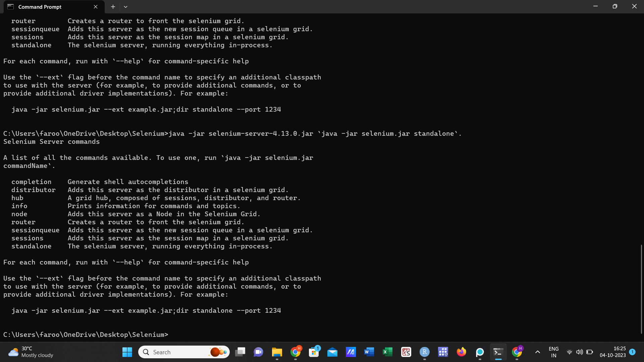Open the tab list dropdown chevron
The height and width of the screenshot is (362, 644).
pyautogui.click(x=125, y=7)
